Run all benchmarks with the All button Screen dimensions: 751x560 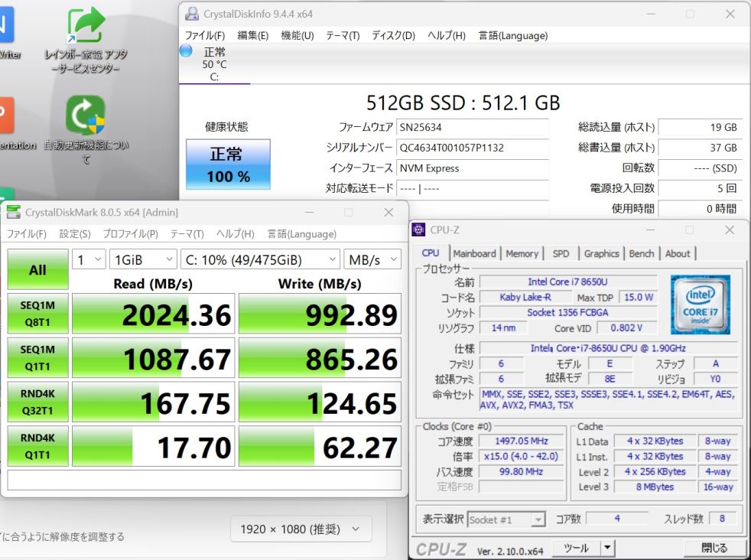pos(37,269)
